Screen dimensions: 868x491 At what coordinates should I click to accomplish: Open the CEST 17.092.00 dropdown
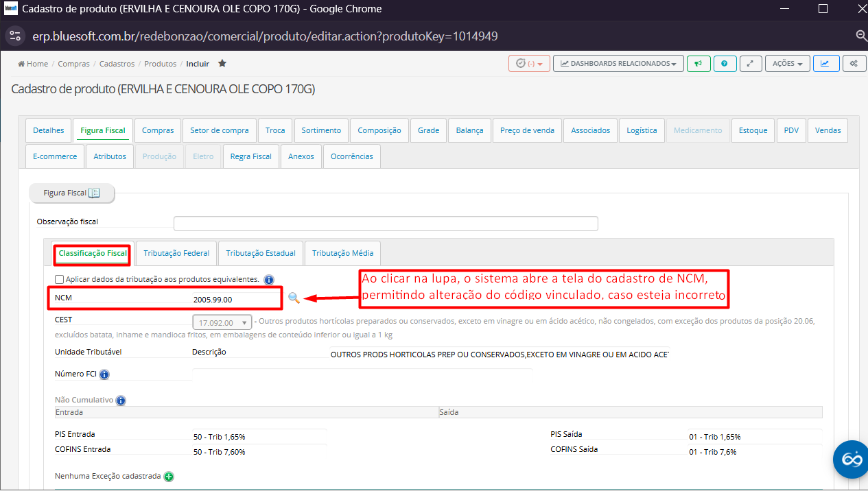point(222,322)
